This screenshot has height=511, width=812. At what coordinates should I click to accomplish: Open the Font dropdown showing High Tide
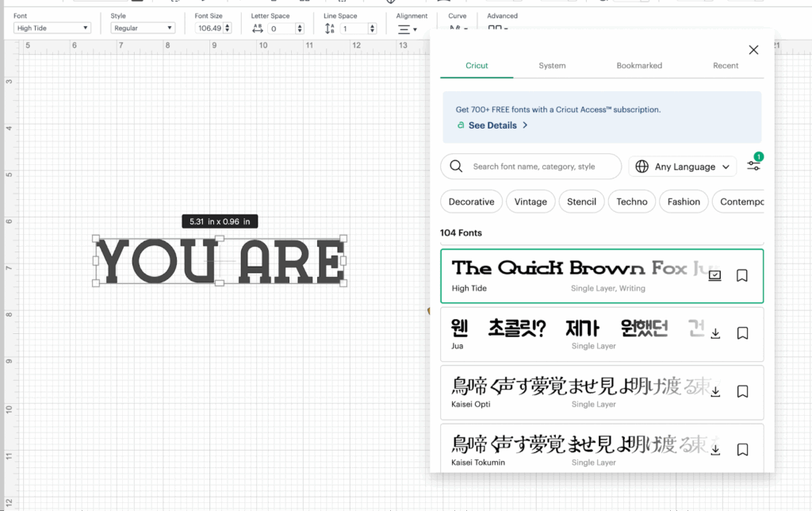(52, 29)
